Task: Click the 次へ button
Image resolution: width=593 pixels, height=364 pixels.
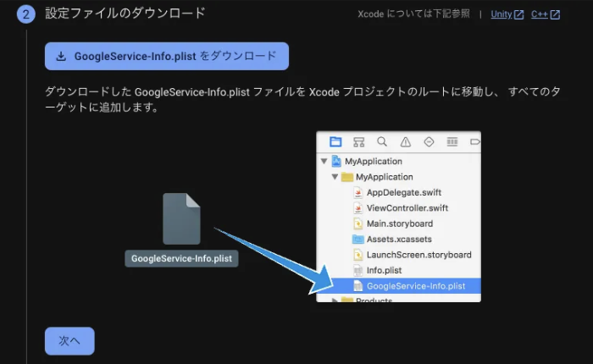Action: [69, 341]
